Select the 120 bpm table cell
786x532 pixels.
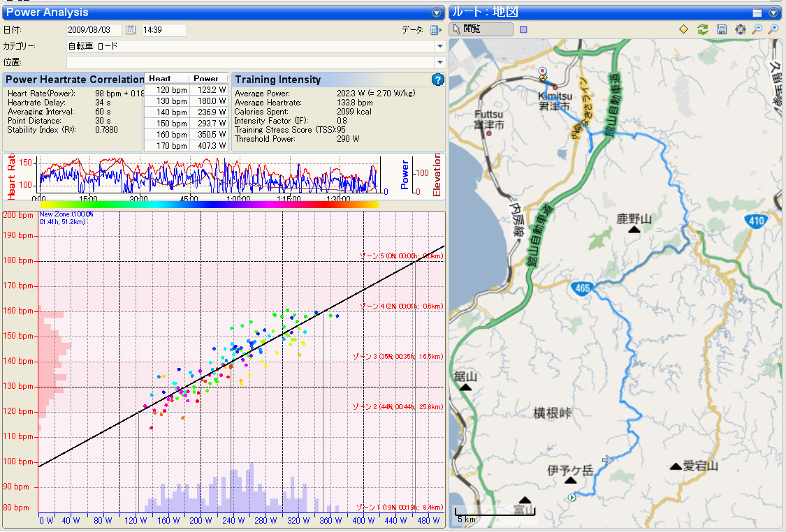point(167,90)
